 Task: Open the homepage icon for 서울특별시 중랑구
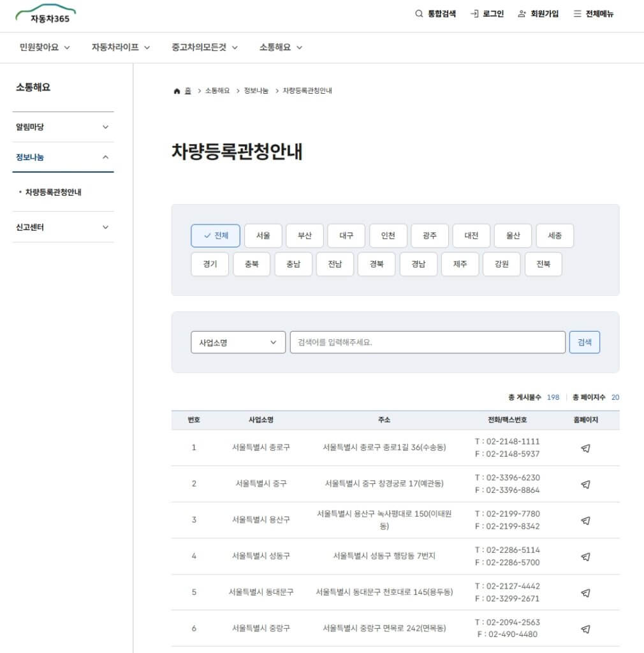pos(585,627)
